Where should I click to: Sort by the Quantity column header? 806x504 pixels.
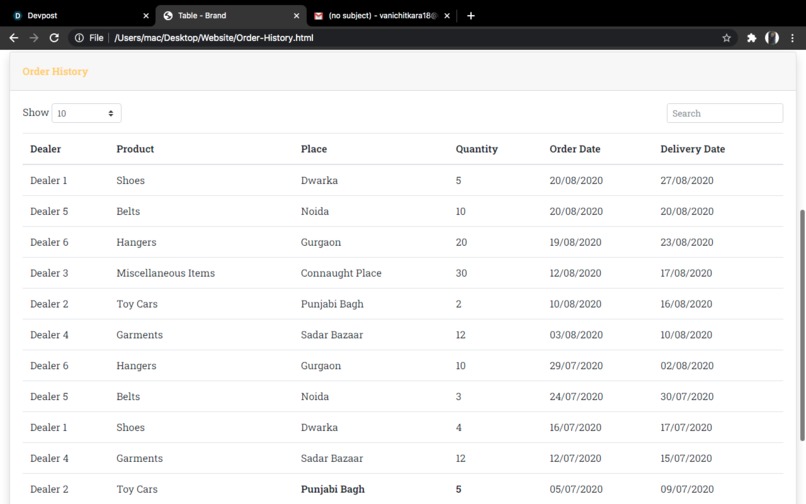[477, 149]
